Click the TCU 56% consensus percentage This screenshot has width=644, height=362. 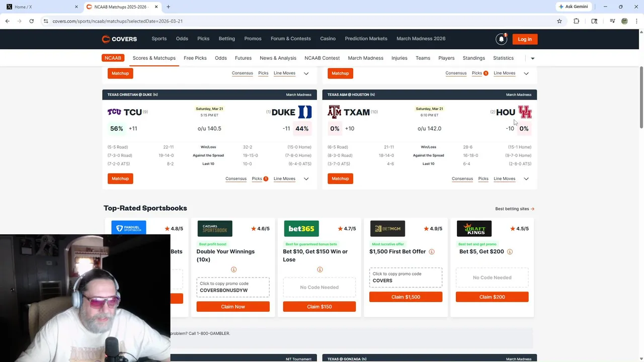[117, 129]
